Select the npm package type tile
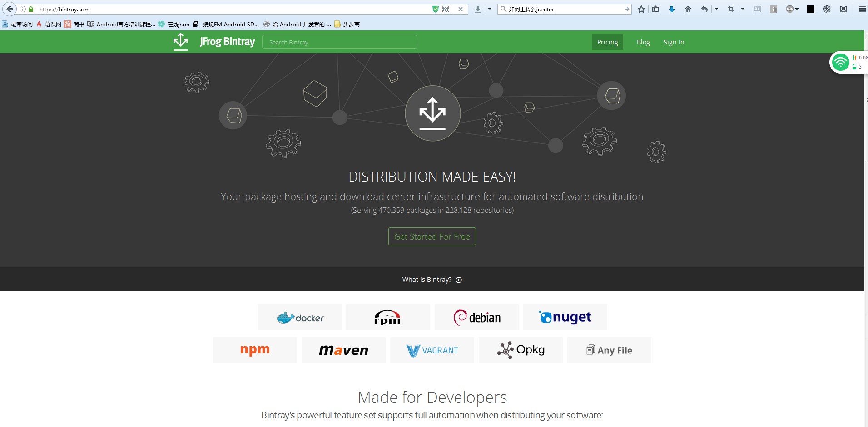 [255, 350]
